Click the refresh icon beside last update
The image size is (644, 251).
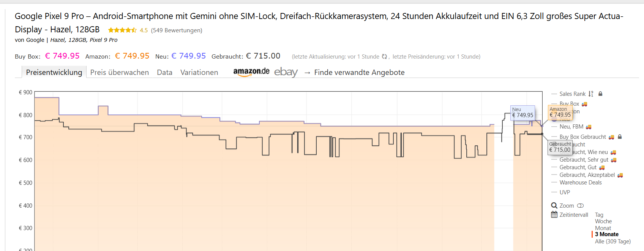pyautogui.click(x=384, y=57)
